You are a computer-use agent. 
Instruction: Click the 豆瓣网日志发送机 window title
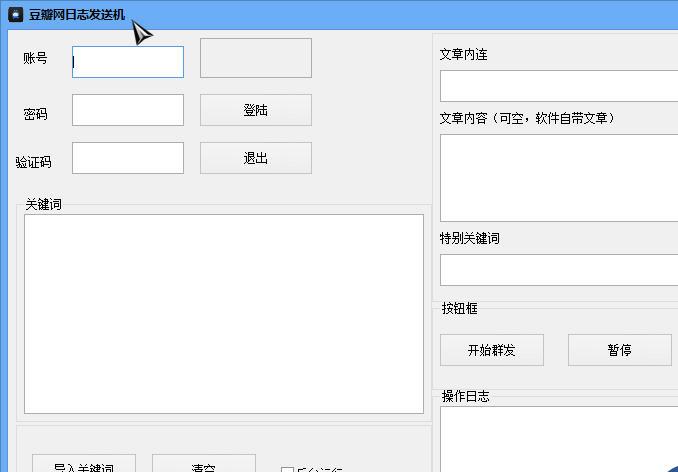[77, 14]
